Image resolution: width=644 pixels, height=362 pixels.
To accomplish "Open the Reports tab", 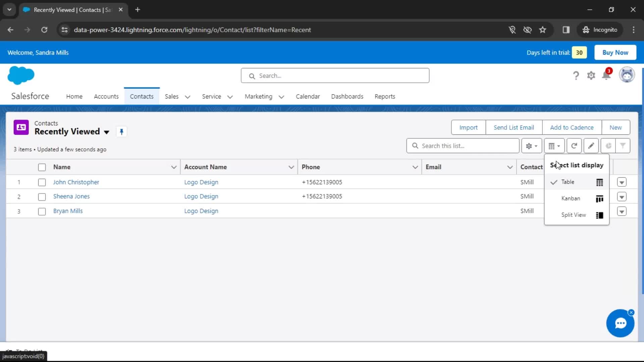I will pyautogui.click(x=385, y=97).
